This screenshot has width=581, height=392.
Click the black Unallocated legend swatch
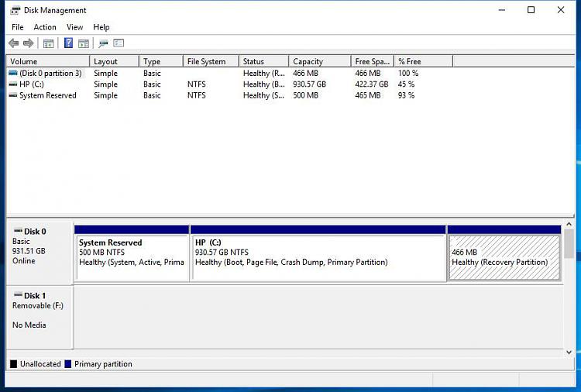[x=14, y=364]
